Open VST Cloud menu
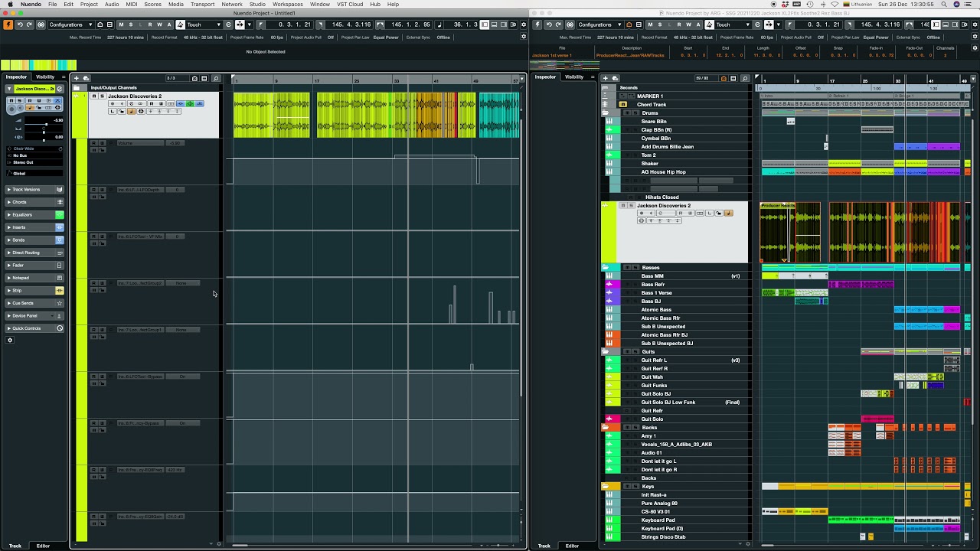This screenshot has height=551, width=980. point(350,4)
